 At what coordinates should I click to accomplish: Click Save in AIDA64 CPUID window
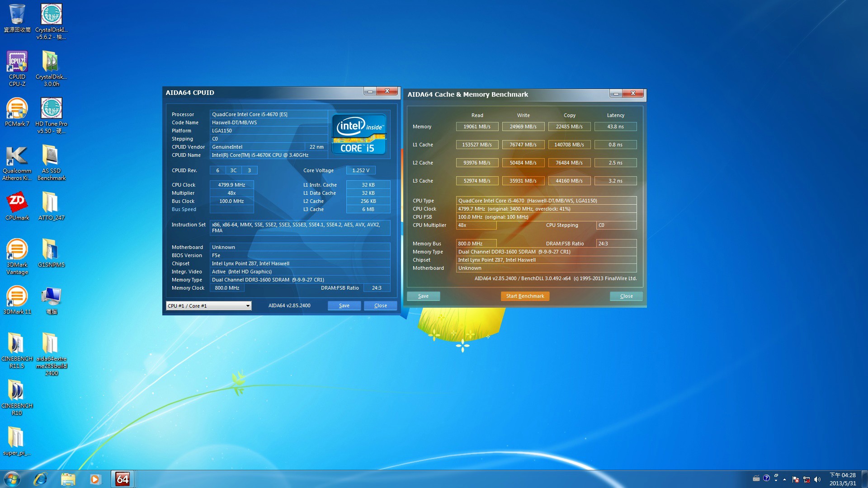[344, 306]
